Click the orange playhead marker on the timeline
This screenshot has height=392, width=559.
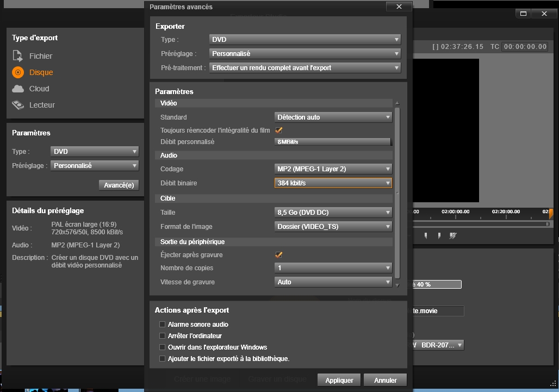pyautogui.click(x=551, y=213)
